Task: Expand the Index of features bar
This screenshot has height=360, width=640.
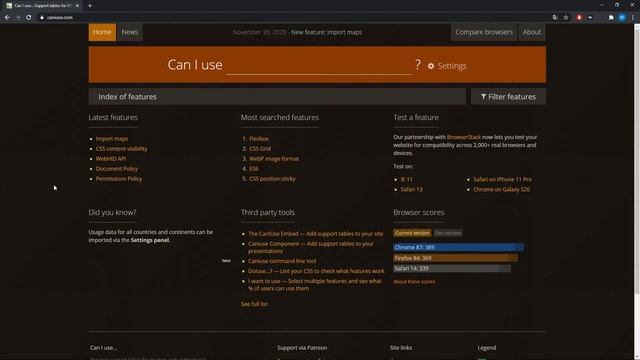Action: 277,97
